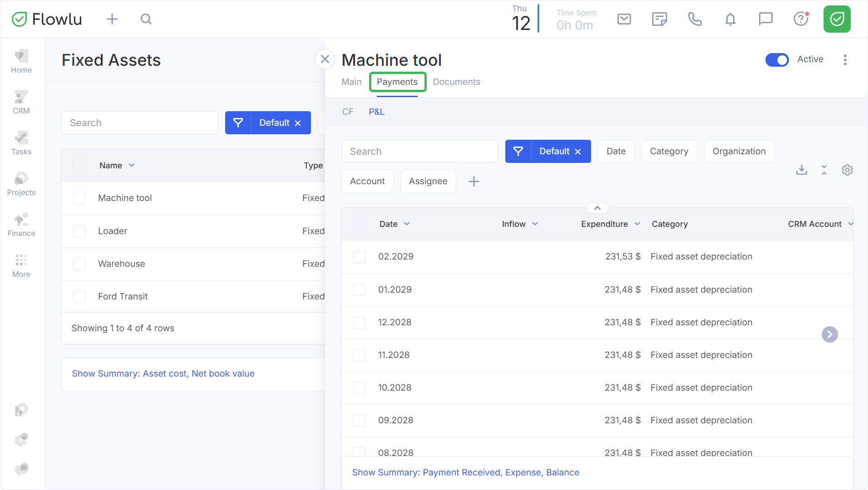Open the phone calls icon
Screen dimensions: 868x490
pyautogui.click(x=695, y=19)
